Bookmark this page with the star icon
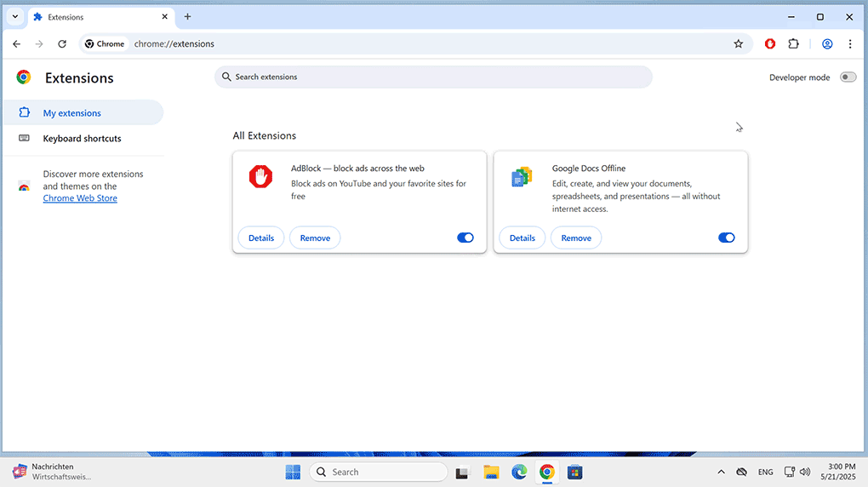Image resolution: width=868 pixels, height=487 pixels. pyautogui.click(x=738, y=43)
